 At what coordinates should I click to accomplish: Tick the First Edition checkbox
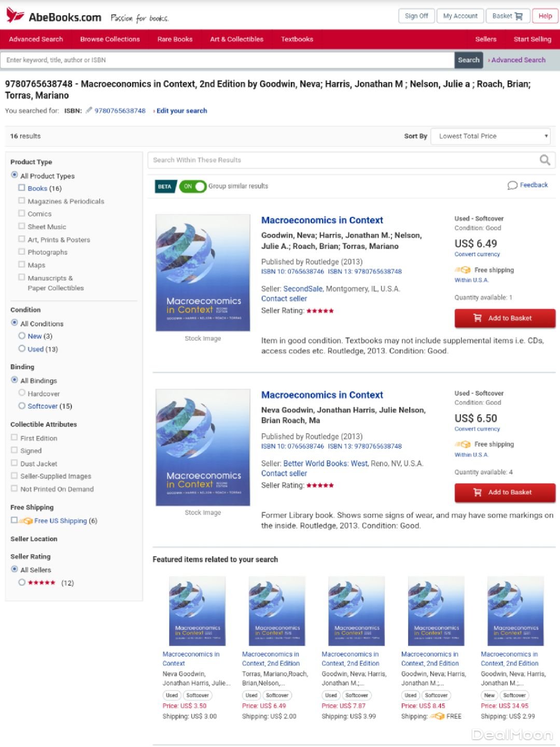click(15, 437)
